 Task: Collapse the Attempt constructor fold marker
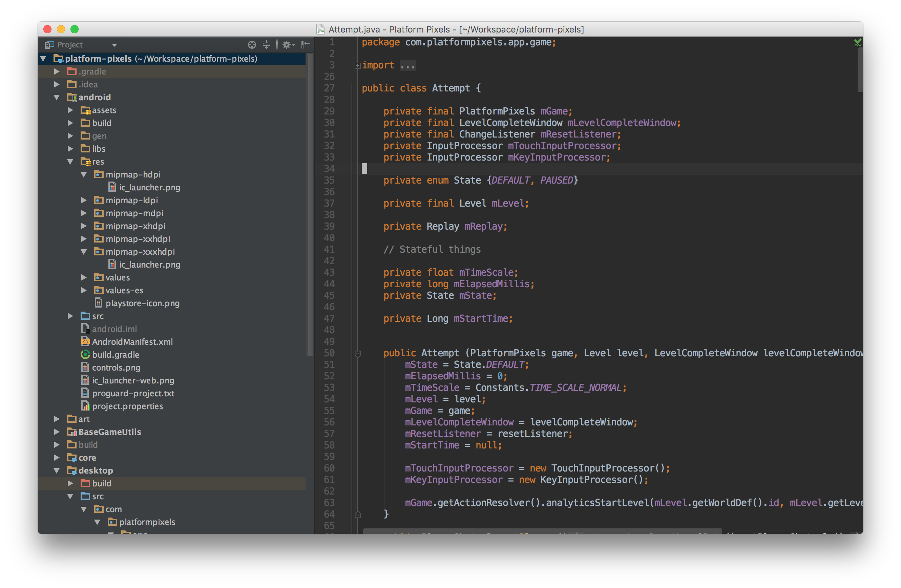(x=357, y=353)
